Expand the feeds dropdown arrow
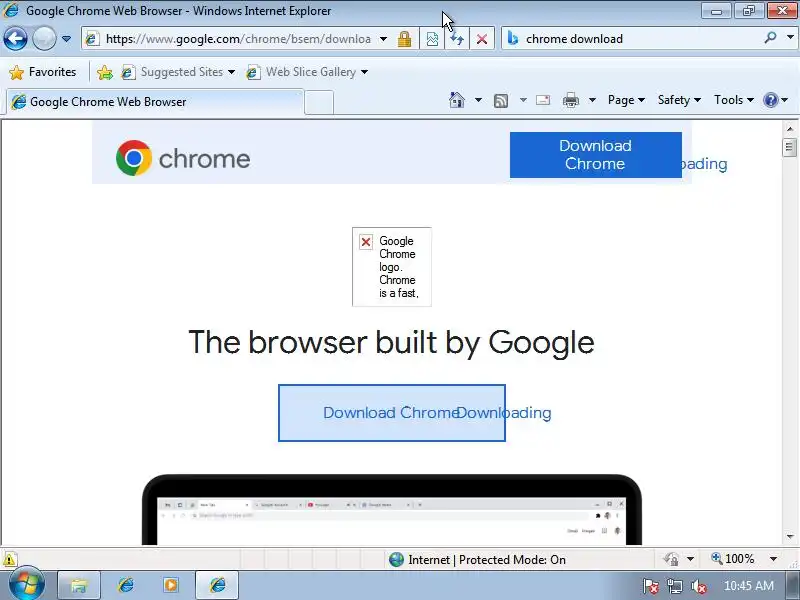The width and height of the screenshot is (800, 600). (523, 100)
